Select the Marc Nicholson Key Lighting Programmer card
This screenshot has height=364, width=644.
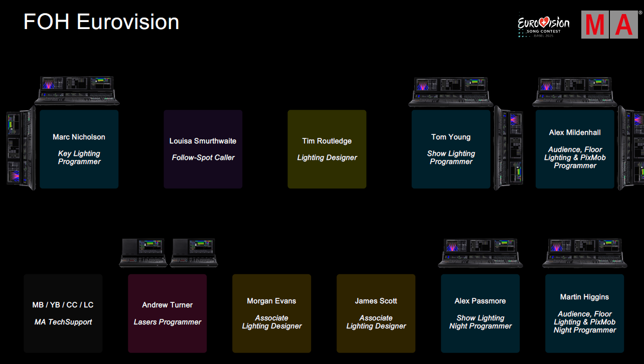click(79, 149)
